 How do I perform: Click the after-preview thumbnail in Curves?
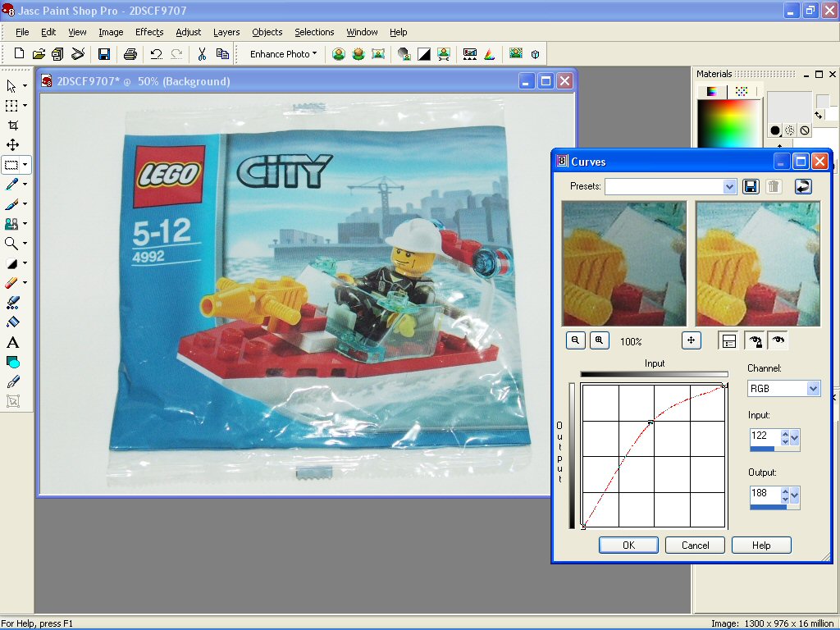tap(757, 263)
